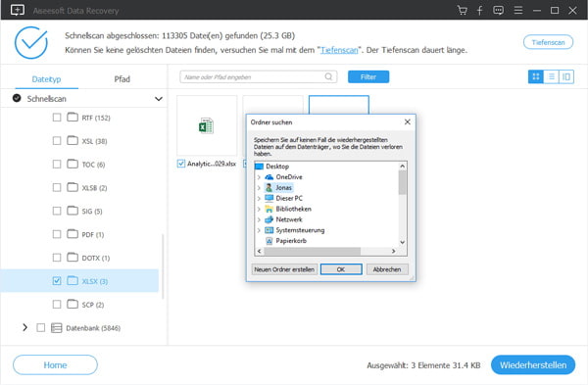Click the DOTX folder icon
Image resolution: width=588 pixels, height=385 pixels.
click(73, 258)
